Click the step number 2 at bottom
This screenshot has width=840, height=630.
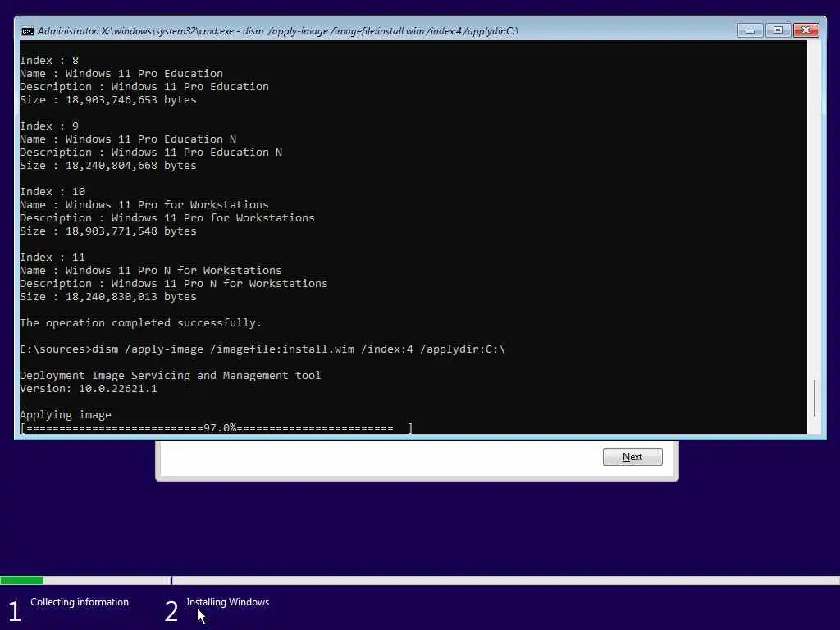tap(171, 611)
